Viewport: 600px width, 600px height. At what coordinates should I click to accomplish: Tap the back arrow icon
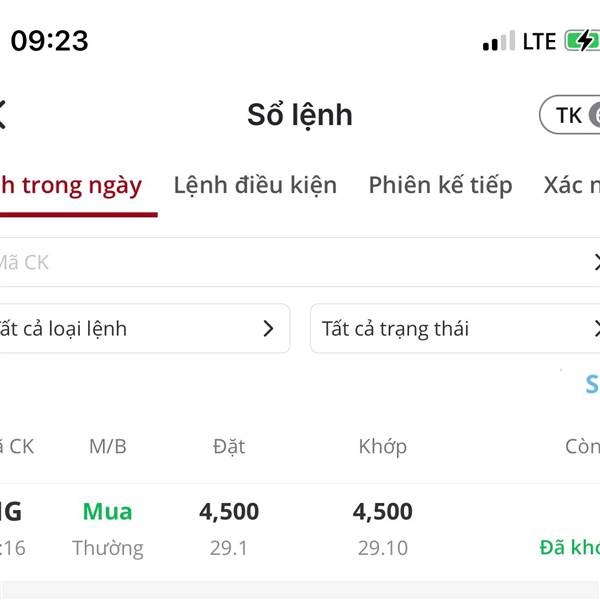coord(3,114)
